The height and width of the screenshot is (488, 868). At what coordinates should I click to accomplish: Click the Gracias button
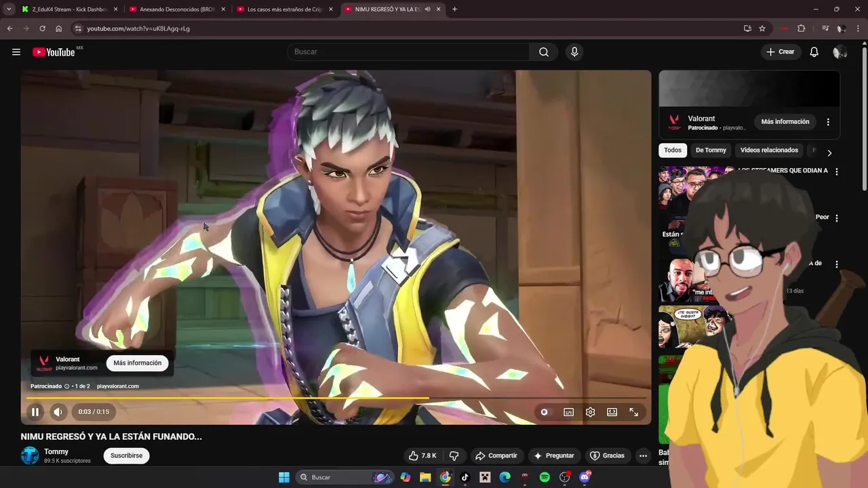tap(607, 455)
